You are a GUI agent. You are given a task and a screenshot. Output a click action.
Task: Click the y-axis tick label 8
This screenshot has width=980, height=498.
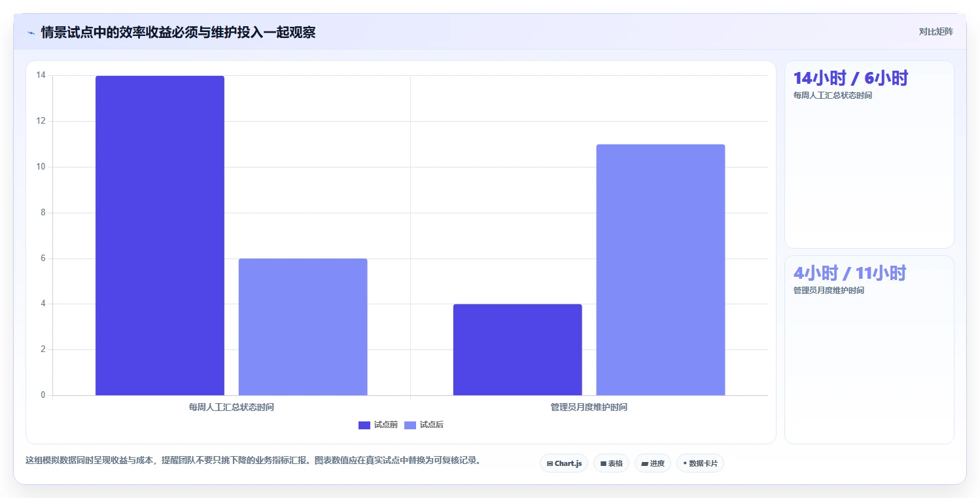point(43,213)
